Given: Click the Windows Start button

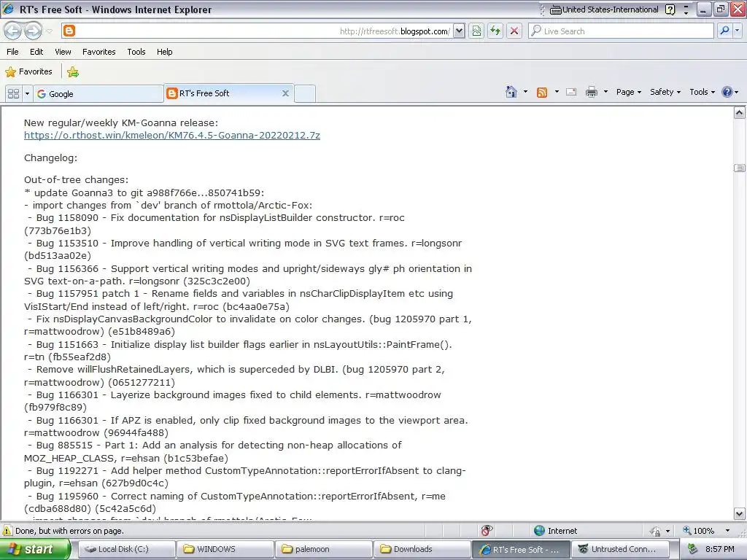Looking at the screenshot, I should [x=35, y=549].
